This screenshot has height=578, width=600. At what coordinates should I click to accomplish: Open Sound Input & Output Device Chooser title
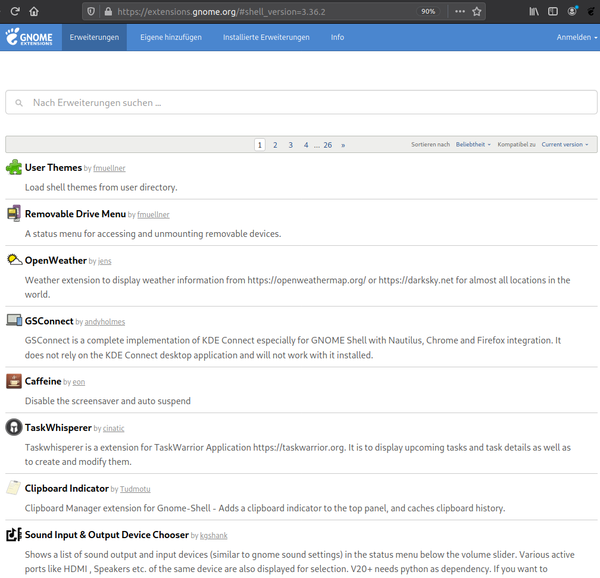107,534
